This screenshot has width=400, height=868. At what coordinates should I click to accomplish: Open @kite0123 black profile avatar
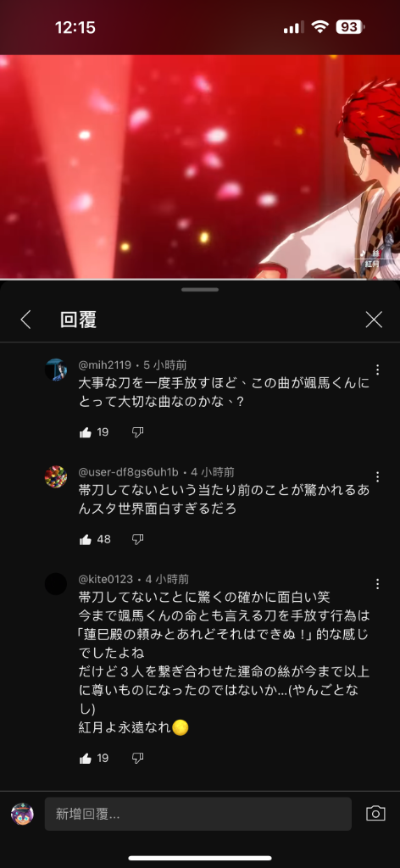pos(56,584)
